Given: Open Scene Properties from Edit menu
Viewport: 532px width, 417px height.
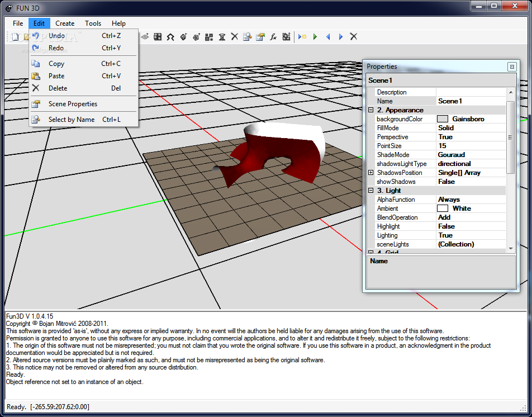Looking at the screenshot, I should pos(83,104).
